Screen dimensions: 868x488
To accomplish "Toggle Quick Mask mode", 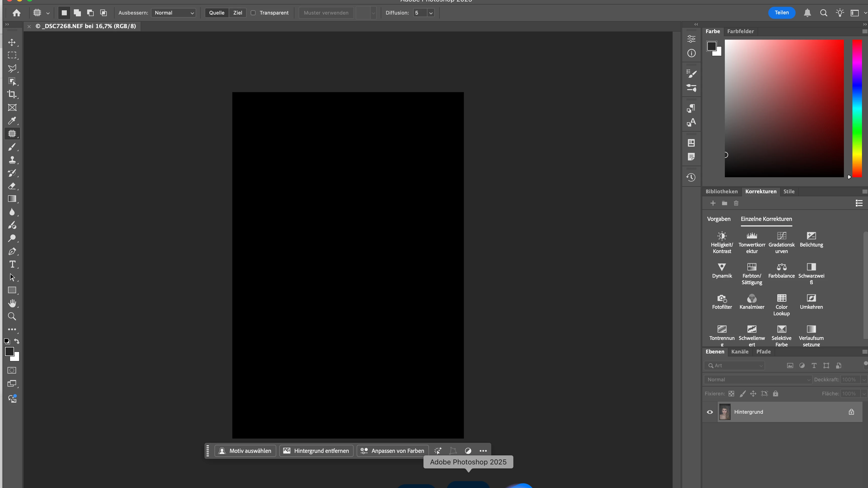I will [12, 371].
